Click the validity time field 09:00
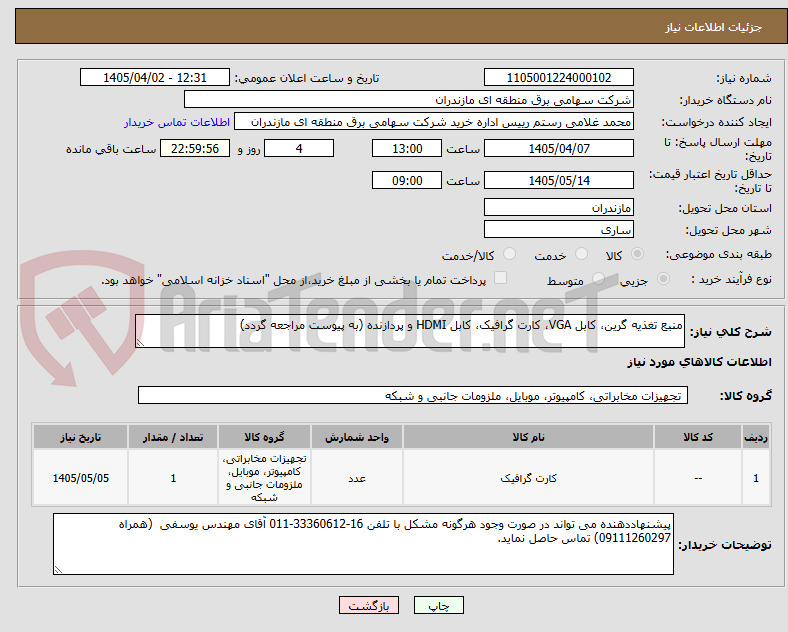 pyautogui.click(x=407, y=180)
